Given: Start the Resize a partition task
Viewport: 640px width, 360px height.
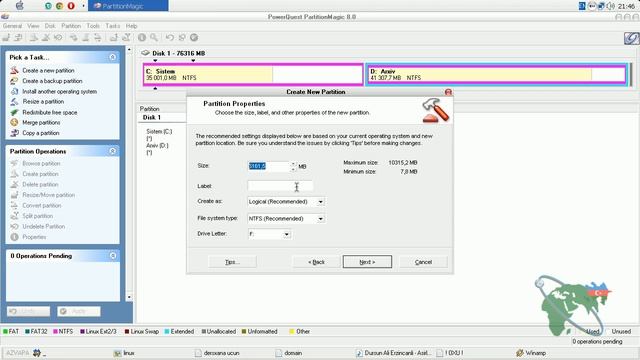Looking at the screenshot, I should click(x=43, y=101).
